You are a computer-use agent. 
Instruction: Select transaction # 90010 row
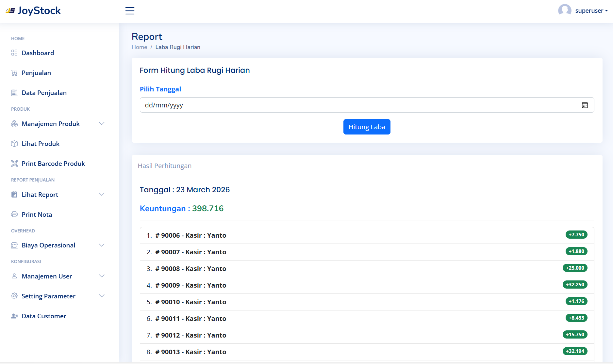click(x=367, y=302)
